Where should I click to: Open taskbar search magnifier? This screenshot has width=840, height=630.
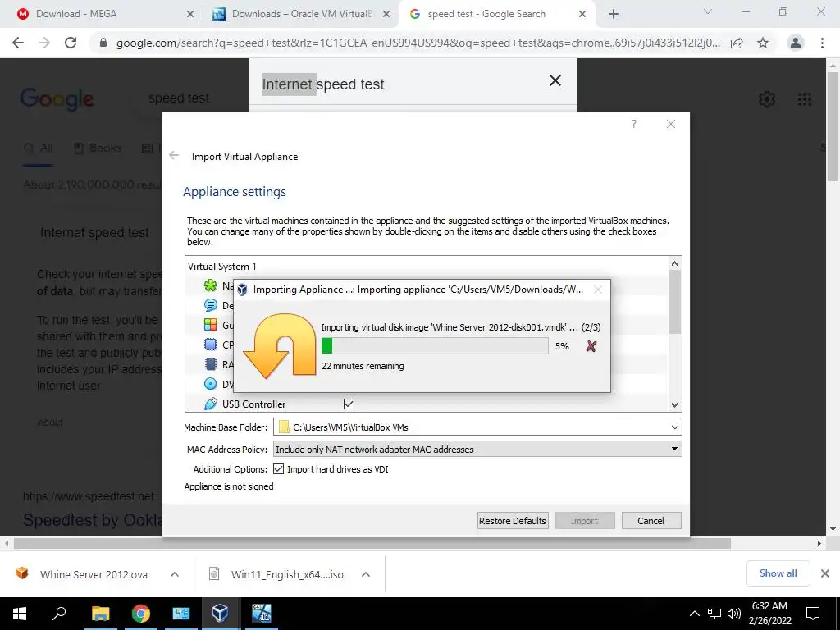[x=59, y=613]
